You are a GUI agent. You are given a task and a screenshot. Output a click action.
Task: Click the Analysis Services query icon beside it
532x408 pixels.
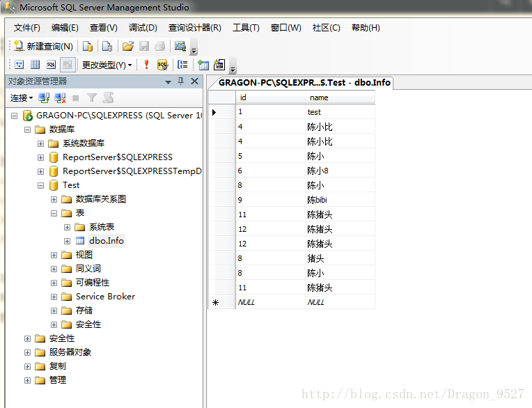107,46
